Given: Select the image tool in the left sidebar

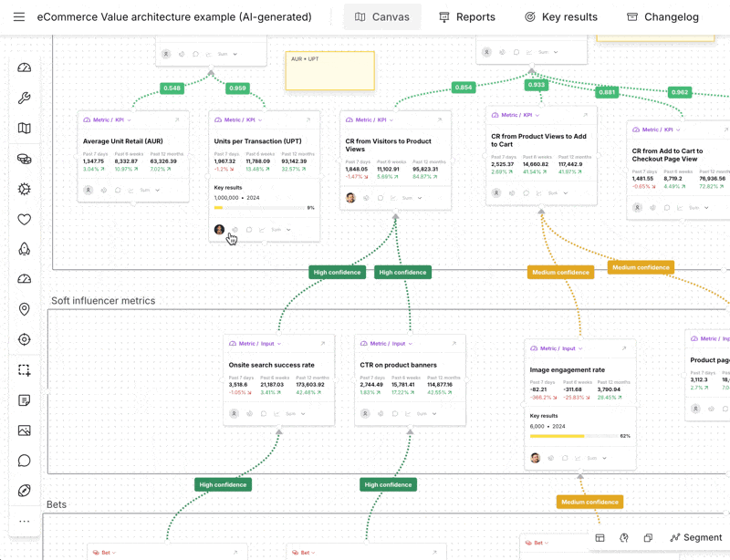Looking at the screenshot, I should pyautogui.click(x=25, y=430).
